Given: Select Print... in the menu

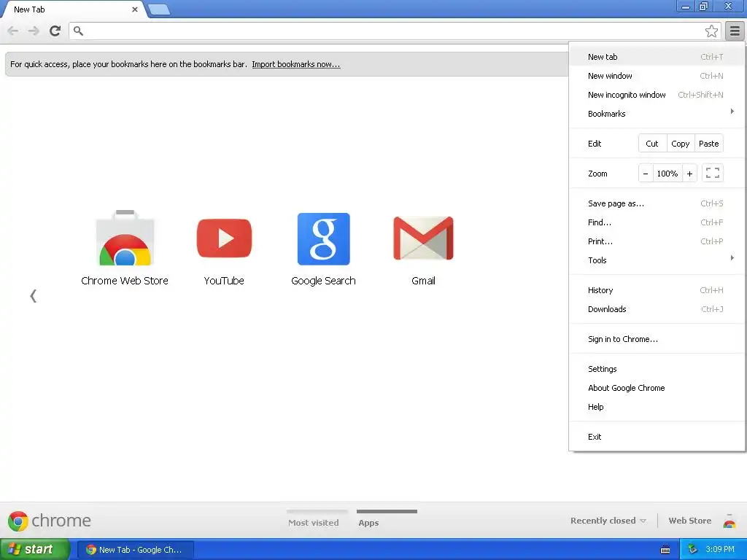Looking at the screenshot, I should [x=657, y=241].
